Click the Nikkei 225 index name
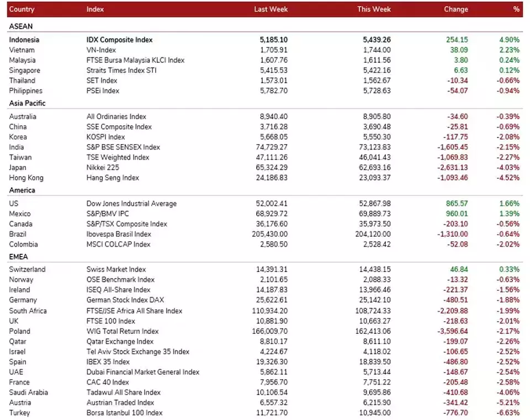The height and width of the screenshot is (420, 530). pyautogui.click(x=103, y=167)
